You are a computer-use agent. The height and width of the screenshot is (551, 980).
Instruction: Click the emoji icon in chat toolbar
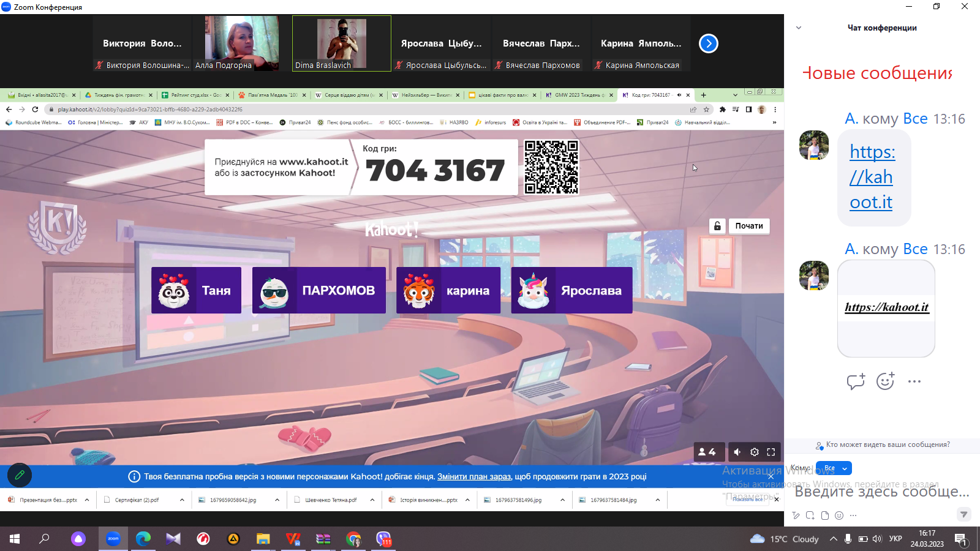(839, 515)
